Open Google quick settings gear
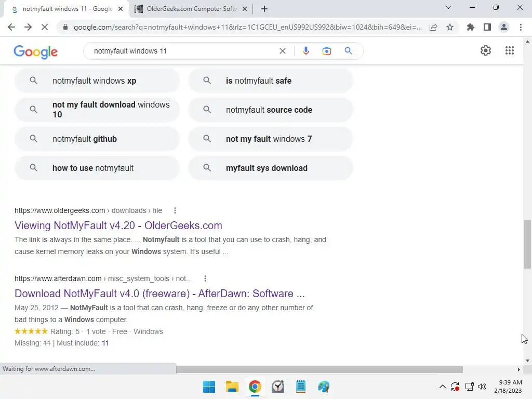The height and width of the screenshot is (399, 532). (x=486, y=50)
